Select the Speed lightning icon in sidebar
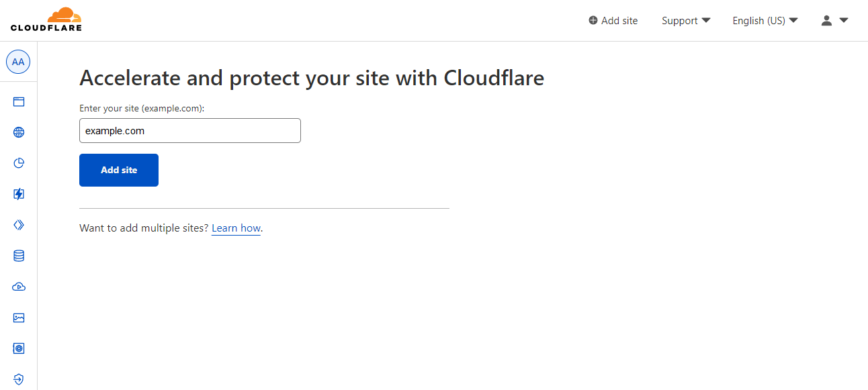 coord(18,193)
